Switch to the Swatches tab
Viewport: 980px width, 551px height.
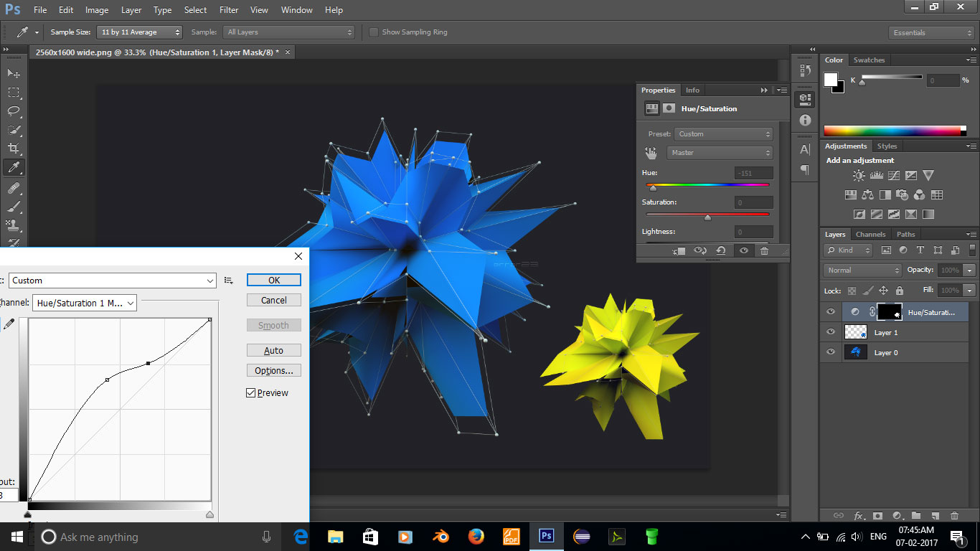[x=869, y=60]
